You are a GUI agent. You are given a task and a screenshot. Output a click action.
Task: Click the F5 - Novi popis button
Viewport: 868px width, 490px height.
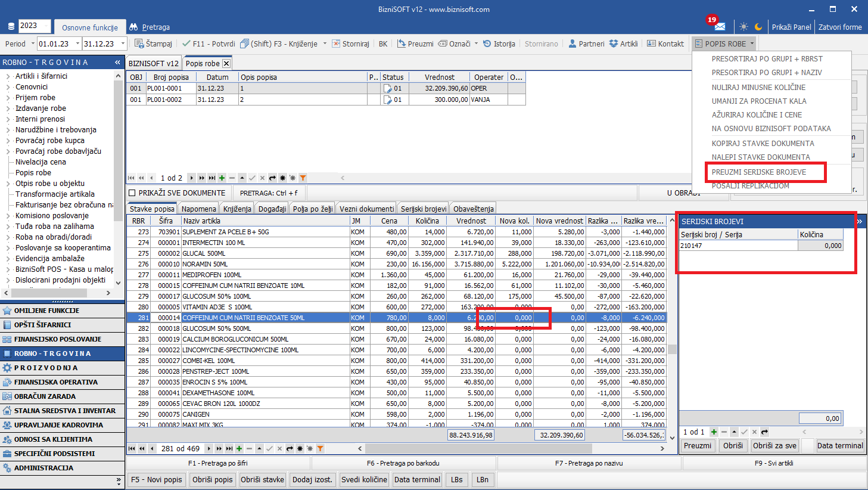point(157,479)
